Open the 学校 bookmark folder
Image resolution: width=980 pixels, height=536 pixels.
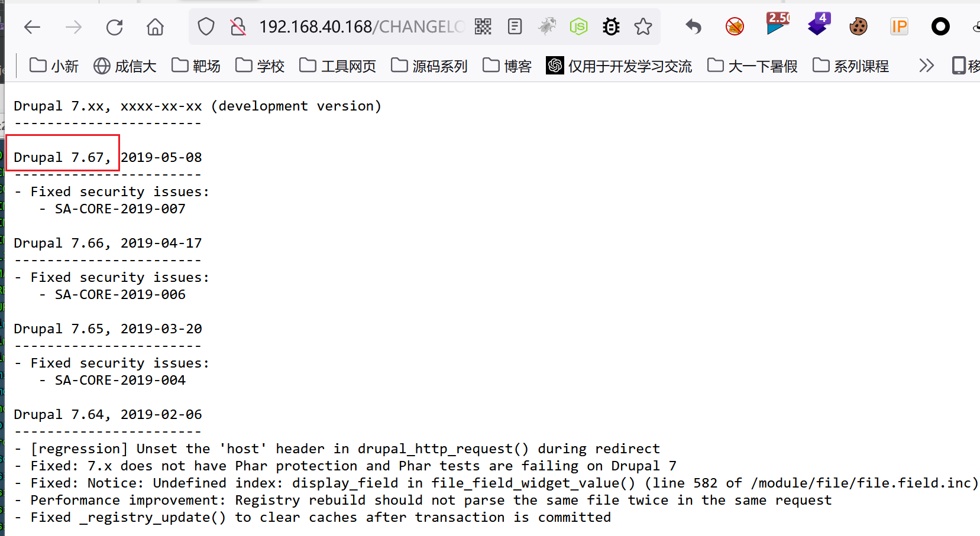260,66
